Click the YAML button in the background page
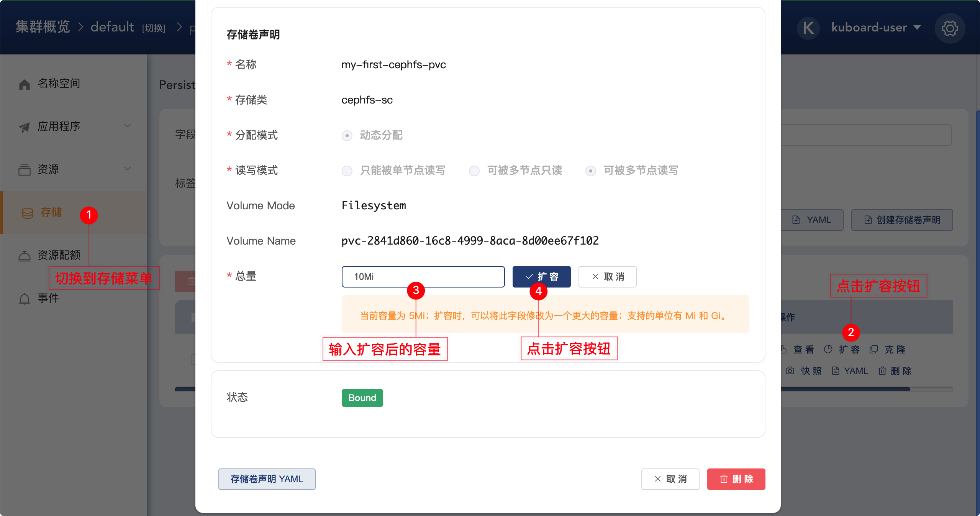The height and width of the screenshot is (516, 980). click(812, 220)
